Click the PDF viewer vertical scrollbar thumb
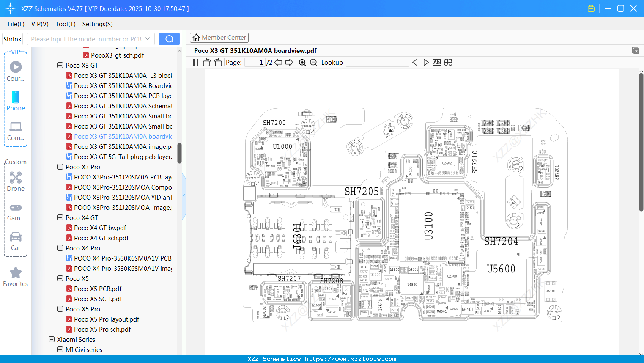Viewport: 644px width, 363px height. (x=641, y=142)
